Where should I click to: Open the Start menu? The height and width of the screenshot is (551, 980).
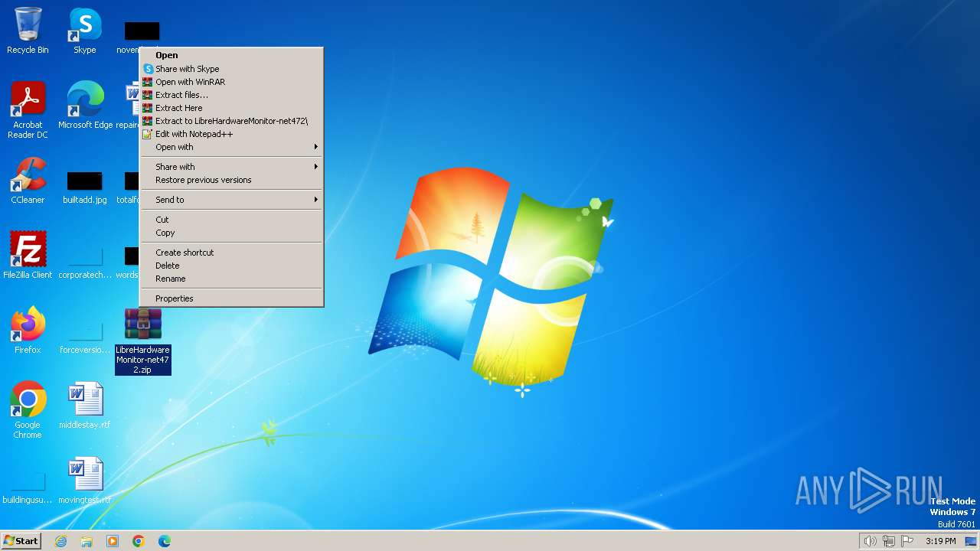[21, 541]
